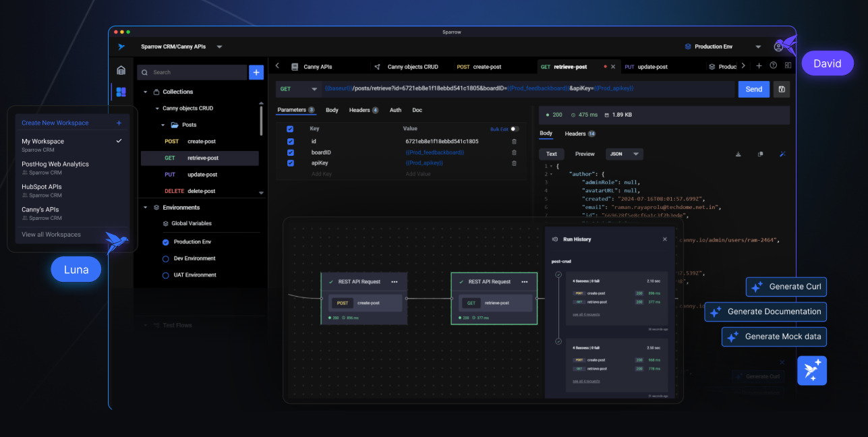Click the Generate Documentation button
The height and width of the screenshot is (437, 868).
coord(765,312)
